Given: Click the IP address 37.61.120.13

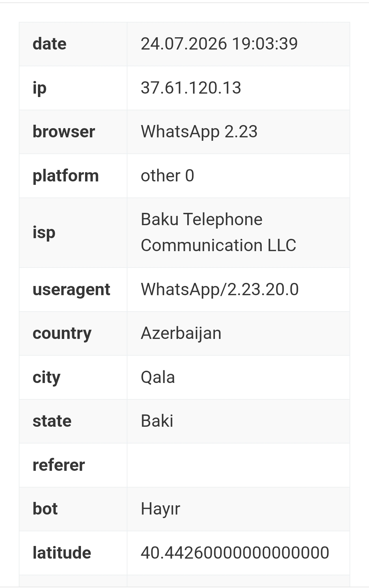Looking at the screenshot, I should (x=191, y=88).
